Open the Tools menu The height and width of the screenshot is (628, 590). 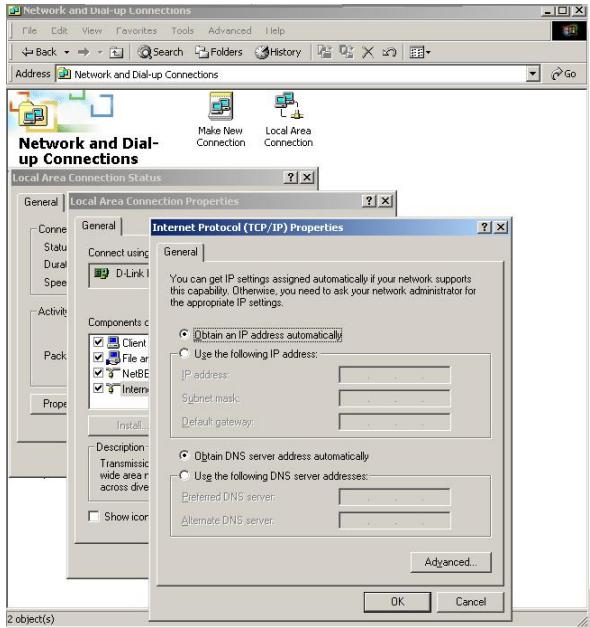pos(182,31)
